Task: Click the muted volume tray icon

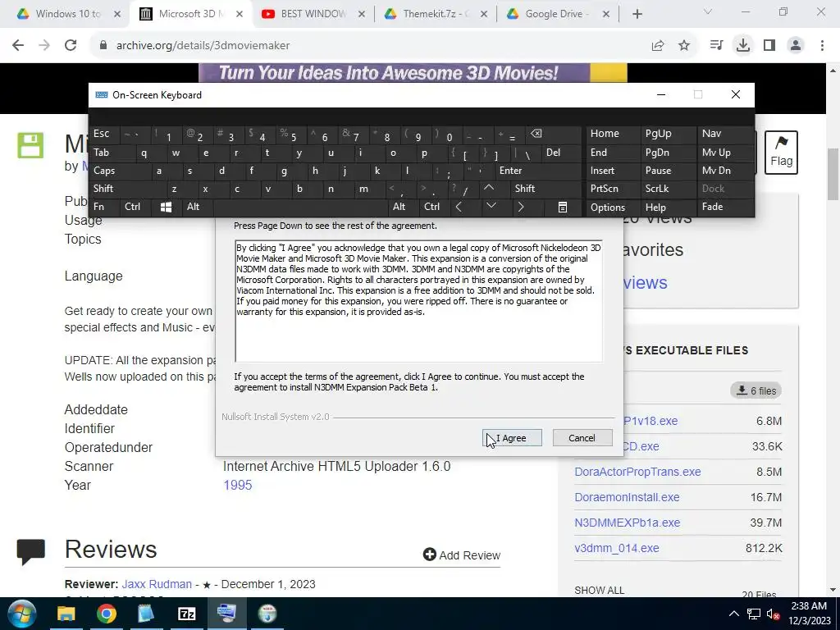Action: (773, 614)
